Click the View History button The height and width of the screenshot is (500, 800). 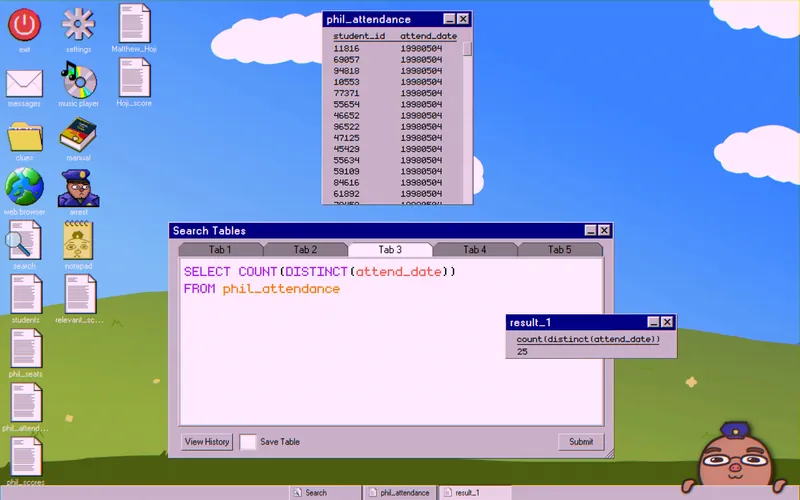click(x=207, y=442)
